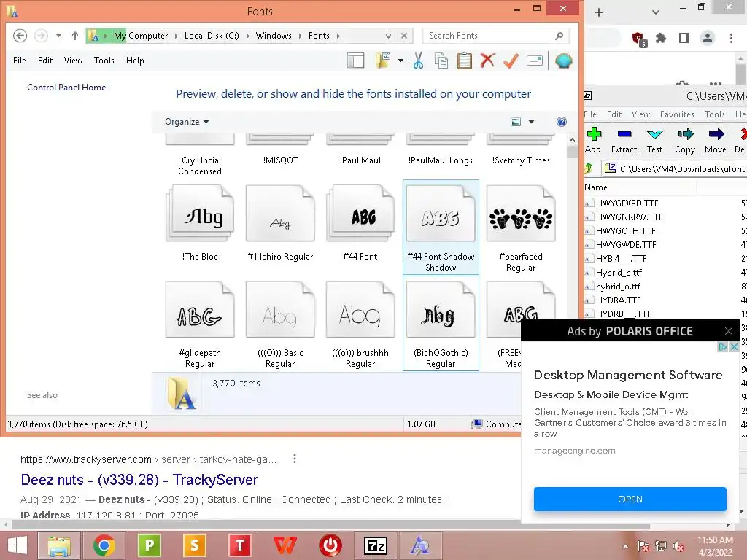
Task: Go up one folder level
Action: [x=75, y=36]
